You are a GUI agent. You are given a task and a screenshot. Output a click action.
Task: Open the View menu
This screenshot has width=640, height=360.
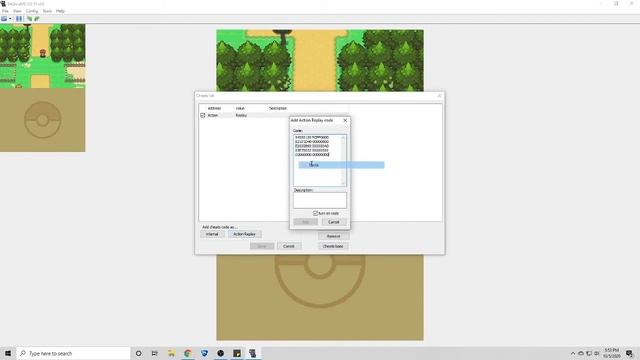tap(17, 11)
